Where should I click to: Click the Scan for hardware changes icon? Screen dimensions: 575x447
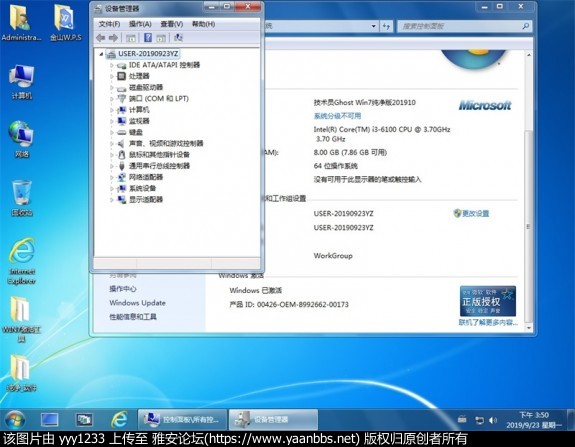pos(179,38)
